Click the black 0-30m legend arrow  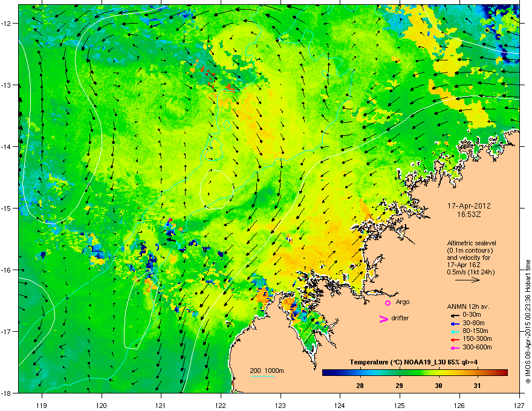[x=455, y=315]
